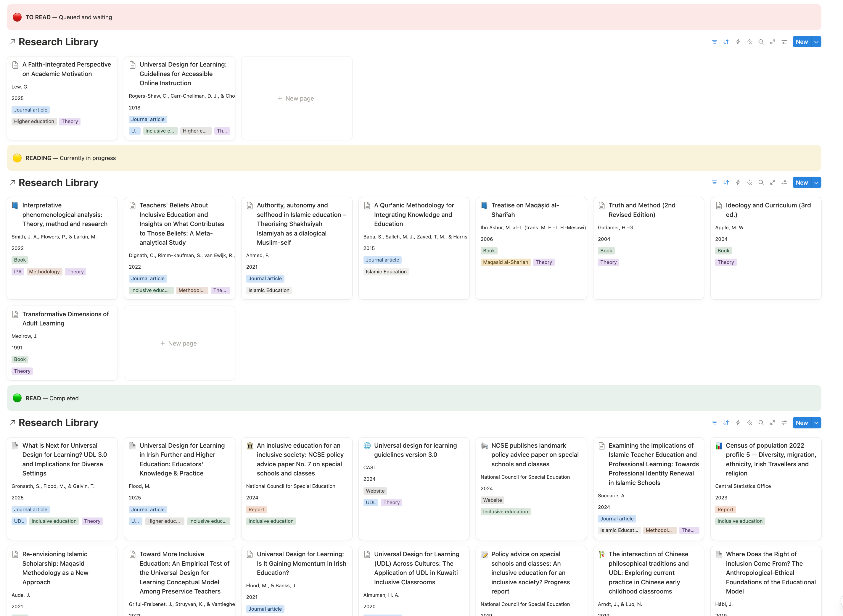
Task: Click the Maqasid al-Shariah tag
Action: click(x=506, y=262)
